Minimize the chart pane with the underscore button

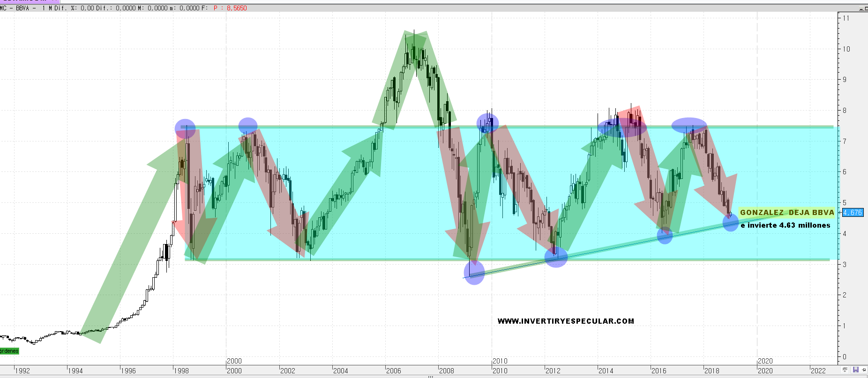pyautogui.click(x=862, y=8)
